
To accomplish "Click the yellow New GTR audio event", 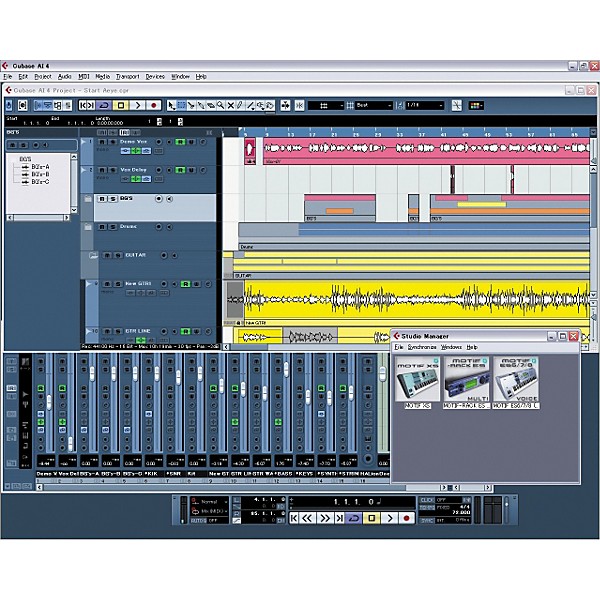I will point(417,302).
